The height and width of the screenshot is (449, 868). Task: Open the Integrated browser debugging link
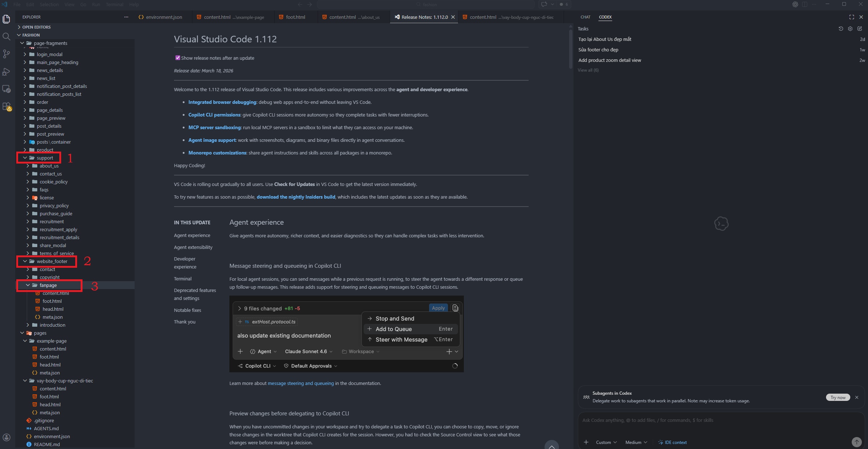[222, 102]
